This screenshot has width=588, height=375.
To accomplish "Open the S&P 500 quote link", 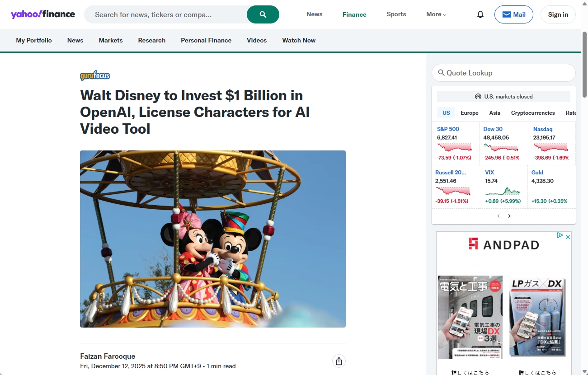I will pyautogui.click(x=448, y=129).
